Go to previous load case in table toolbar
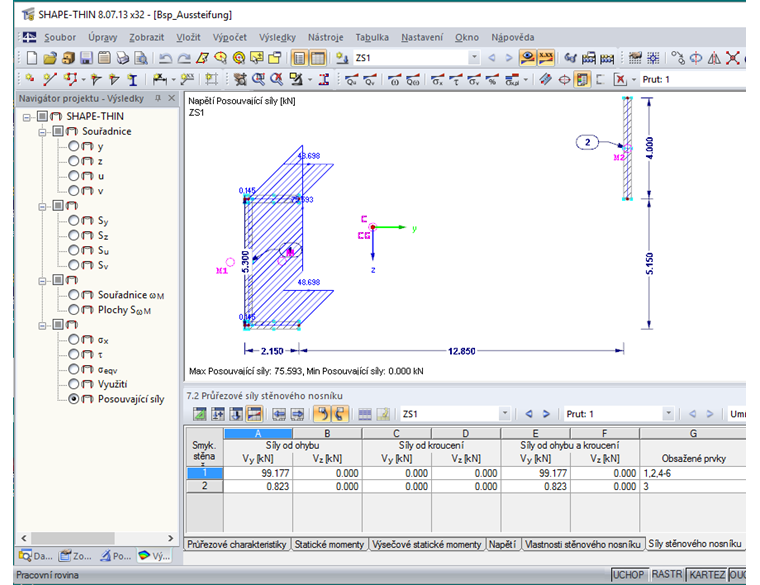760x585 pixels. (x=529, y=414)
